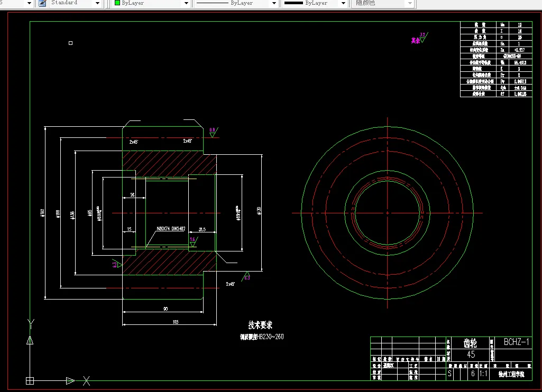Select the 31.5 dimension text
This screenshot has width=542, height=392.
click(x=202, y=229)
